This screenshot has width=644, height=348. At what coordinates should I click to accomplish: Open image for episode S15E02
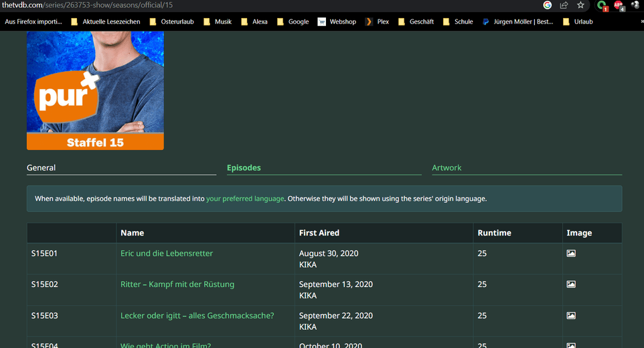pyautogui.click(x=571, y=284)
